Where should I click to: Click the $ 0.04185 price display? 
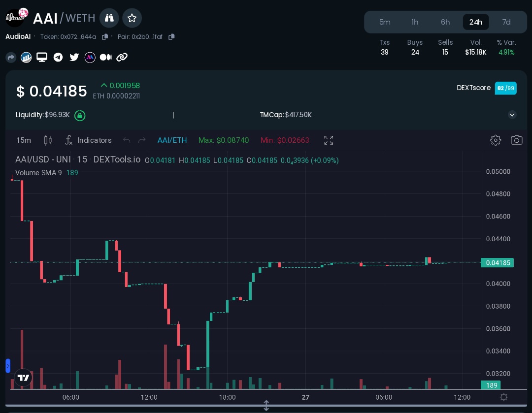click(x=52, y=91)
